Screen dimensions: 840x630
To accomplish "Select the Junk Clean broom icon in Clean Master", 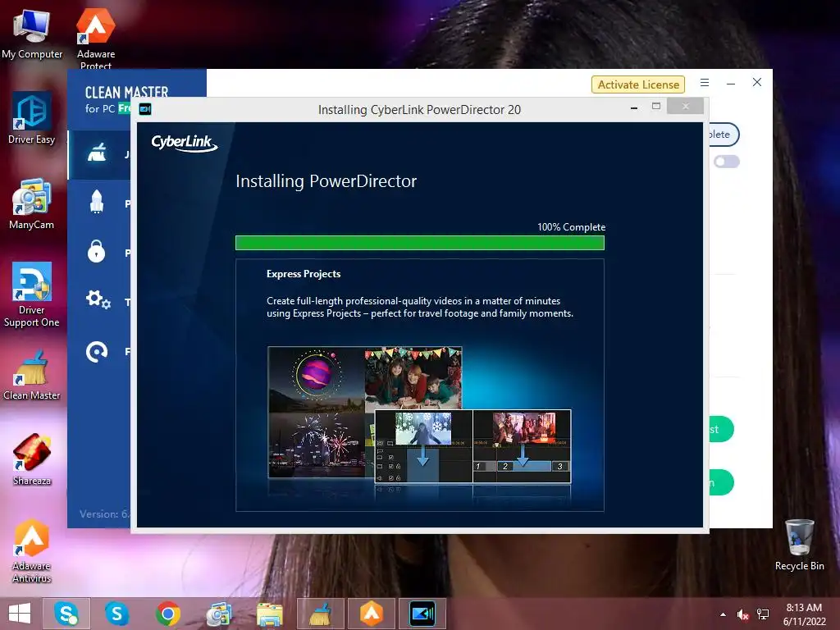I will [97, 153].
